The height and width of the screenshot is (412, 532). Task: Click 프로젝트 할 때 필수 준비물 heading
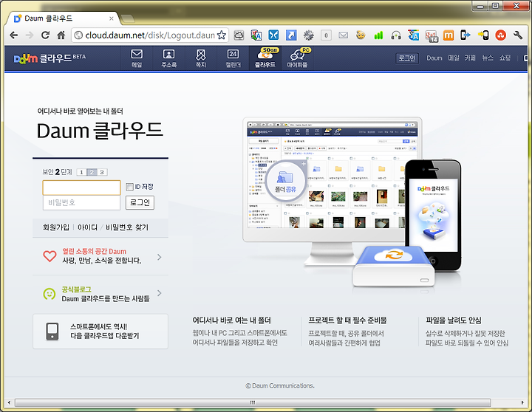347,320
